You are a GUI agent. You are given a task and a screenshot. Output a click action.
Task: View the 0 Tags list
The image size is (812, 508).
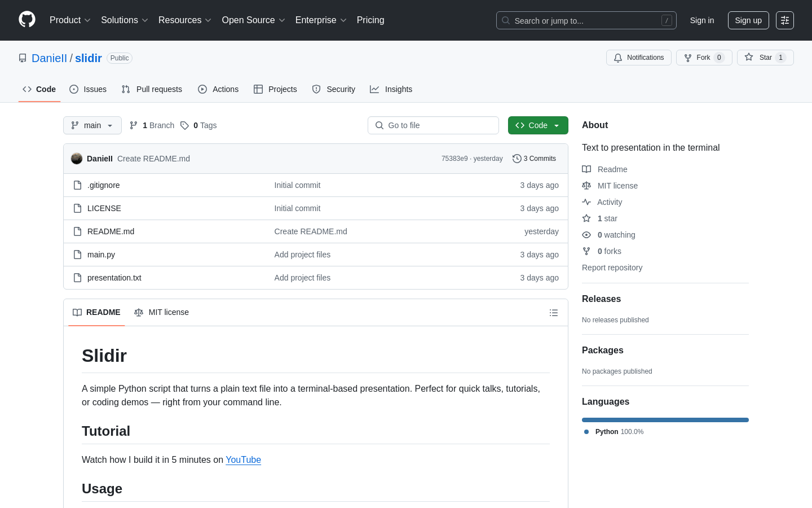[x=198, y=125]
